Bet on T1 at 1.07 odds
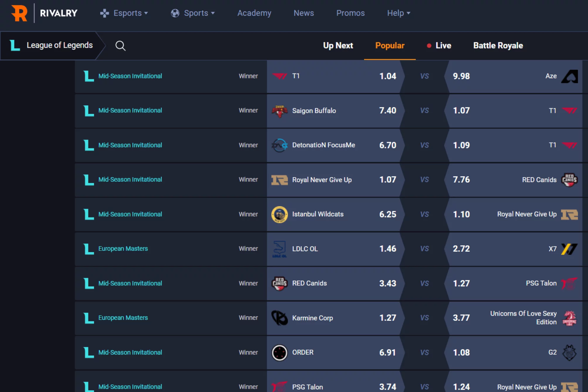 tap(513, 111)
